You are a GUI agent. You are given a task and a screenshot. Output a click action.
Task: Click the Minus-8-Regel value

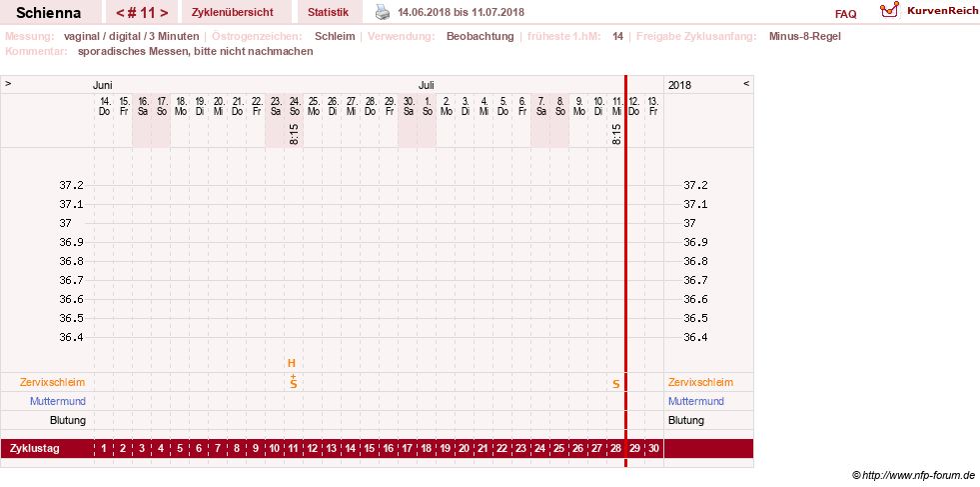[805, 36]
